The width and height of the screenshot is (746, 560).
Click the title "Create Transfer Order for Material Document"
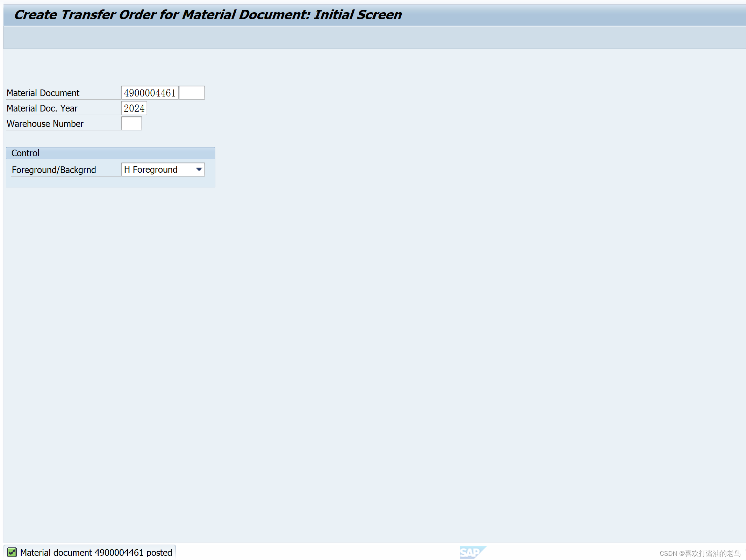coord(208,14)
